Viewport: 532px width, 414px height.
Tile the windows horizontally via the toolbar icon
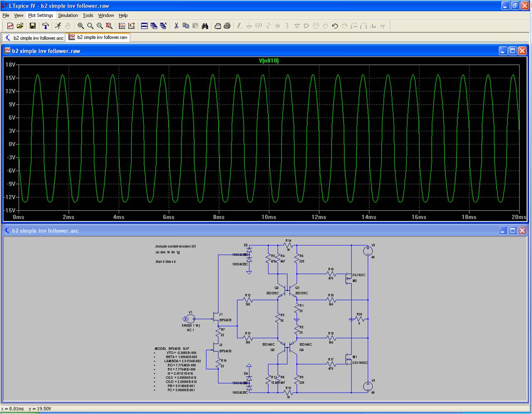(144, 26)
